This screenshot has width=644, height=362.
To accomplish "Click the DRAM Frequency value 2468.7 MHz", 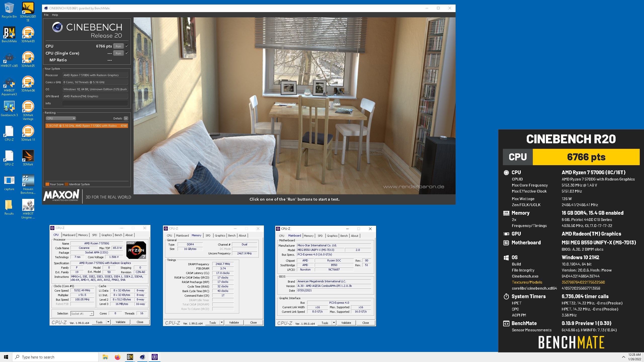I will 223,264.
